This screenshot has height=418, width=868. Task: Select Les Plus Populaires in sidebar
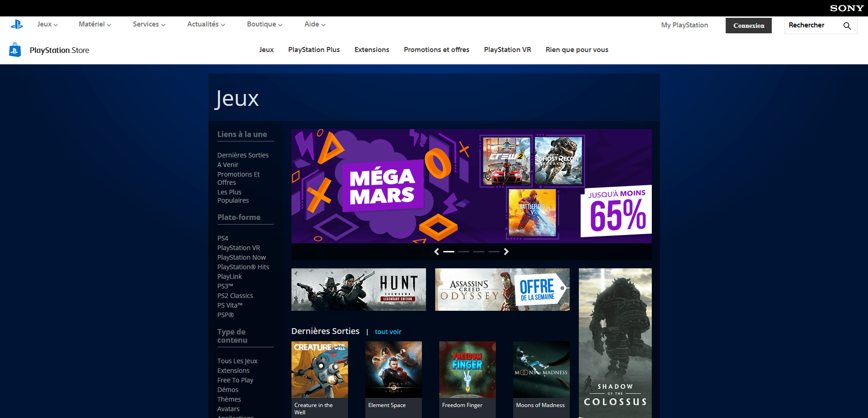[233, 196]
